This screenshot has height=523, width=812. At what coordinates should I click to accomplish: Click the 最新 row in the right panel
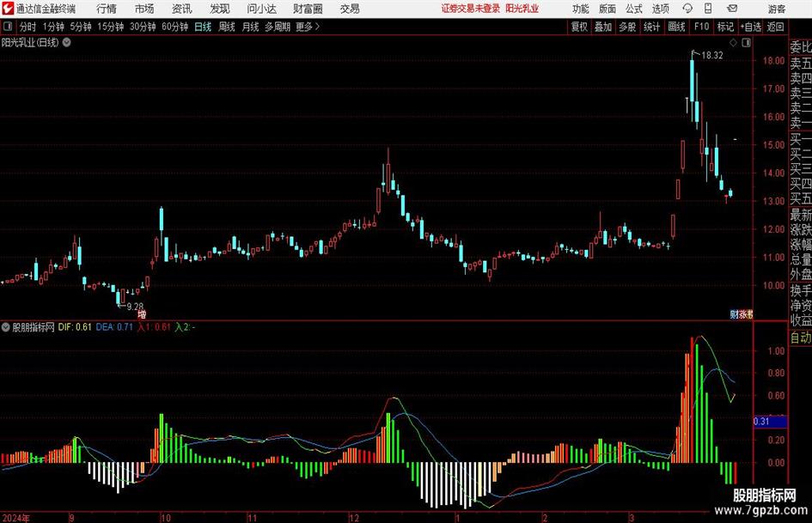(801, 215)
